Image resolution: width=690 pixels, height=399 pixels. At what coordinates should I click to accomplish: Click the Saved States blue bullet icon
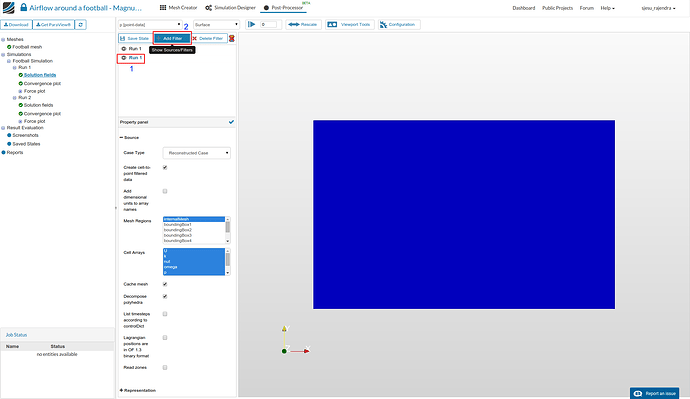coord(9,144)
